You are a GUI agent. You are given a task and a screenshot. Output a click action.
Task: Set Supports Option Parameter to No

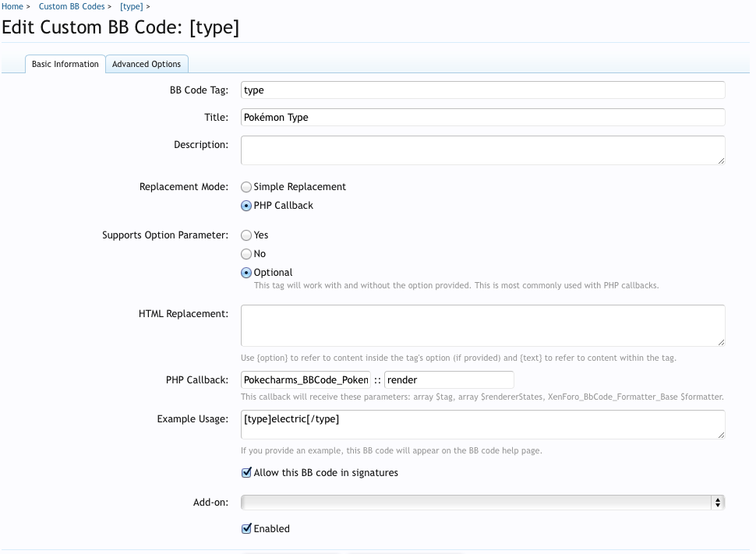[246, 254]
